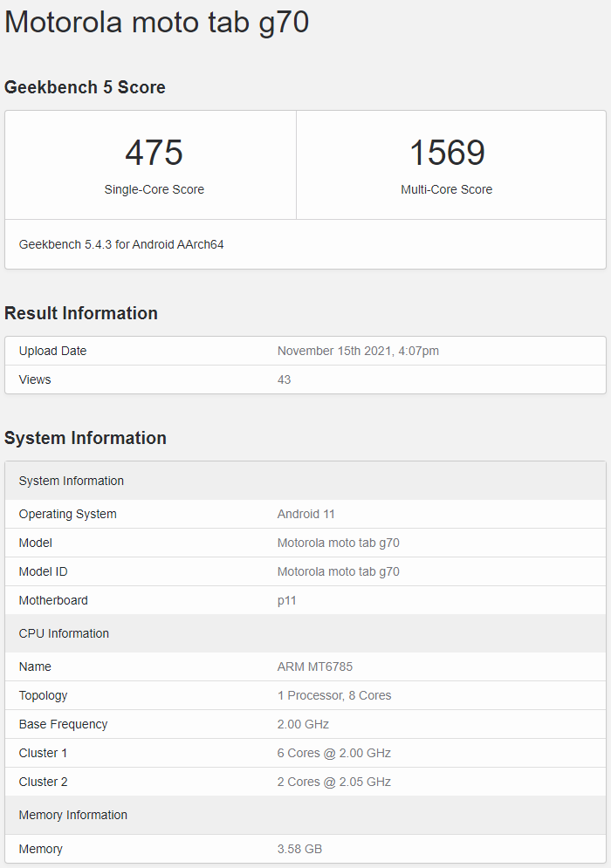The image size is (611, 868).
Task: Click the System Information section heading
Action: [85, 438]
